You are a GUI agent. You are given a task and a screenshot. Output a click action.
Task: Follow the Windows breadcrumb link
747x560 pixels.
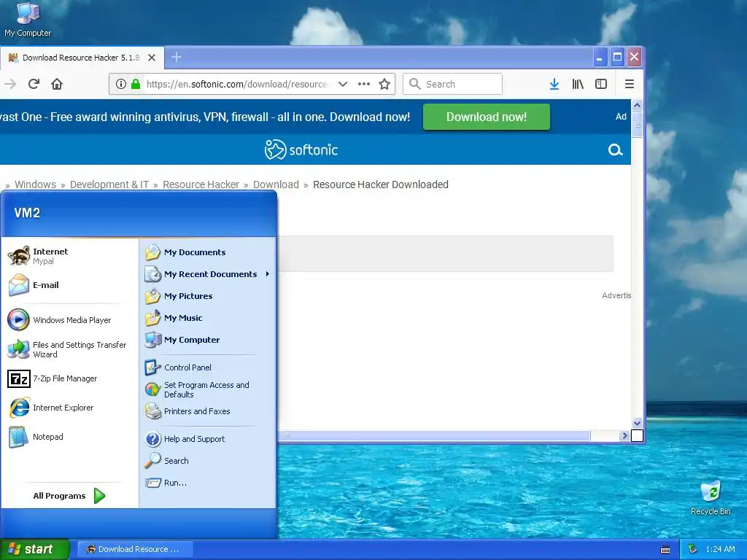click(x=35, y=184)
